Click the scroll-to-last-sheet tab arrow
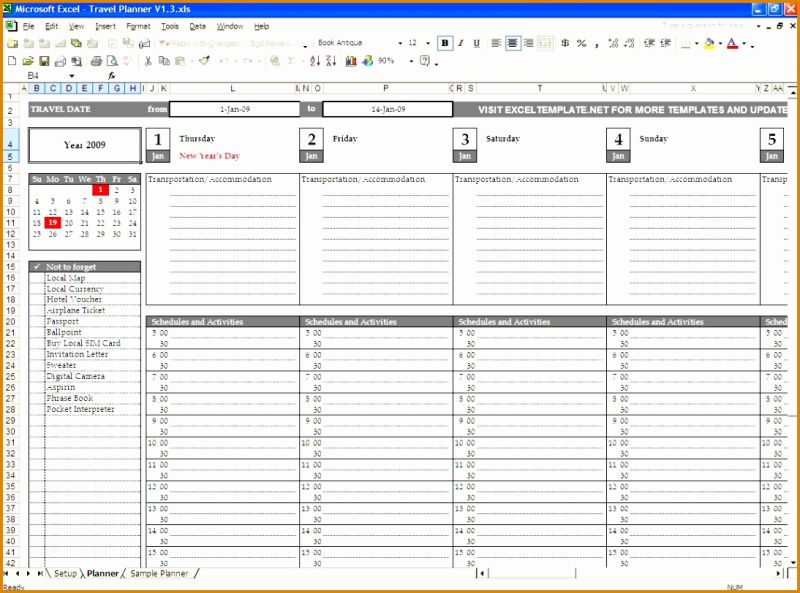This screenshot has width=800, height=593. [40, 574]
